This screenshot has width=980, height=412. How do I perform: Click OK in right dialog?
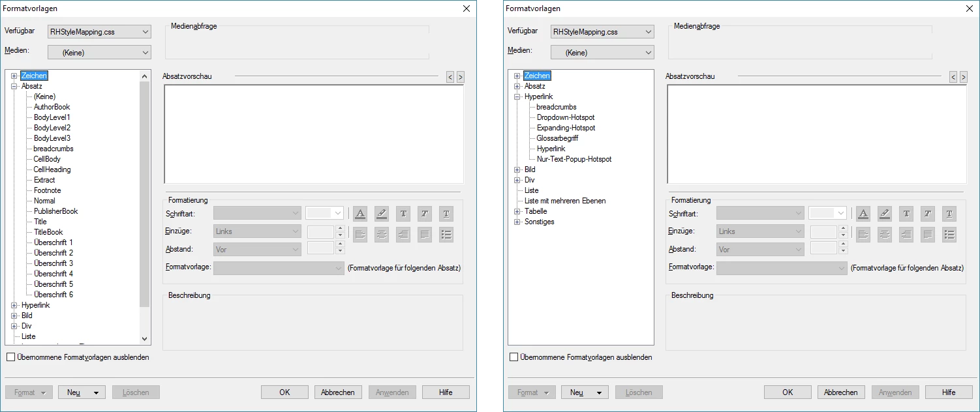(x=788, y=392)
